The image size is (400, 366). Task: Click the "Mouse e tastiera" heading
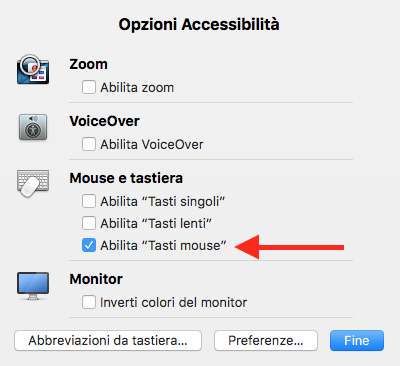point(126,178)
